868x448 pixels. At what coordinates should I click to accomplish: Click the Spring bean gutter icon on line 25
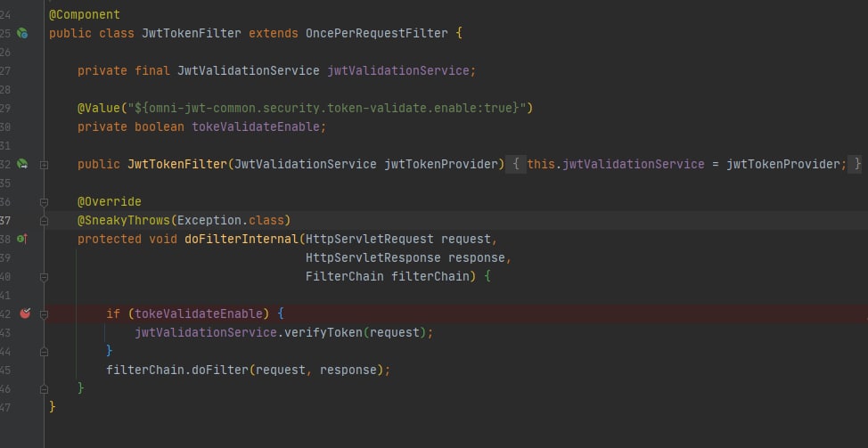22,34
